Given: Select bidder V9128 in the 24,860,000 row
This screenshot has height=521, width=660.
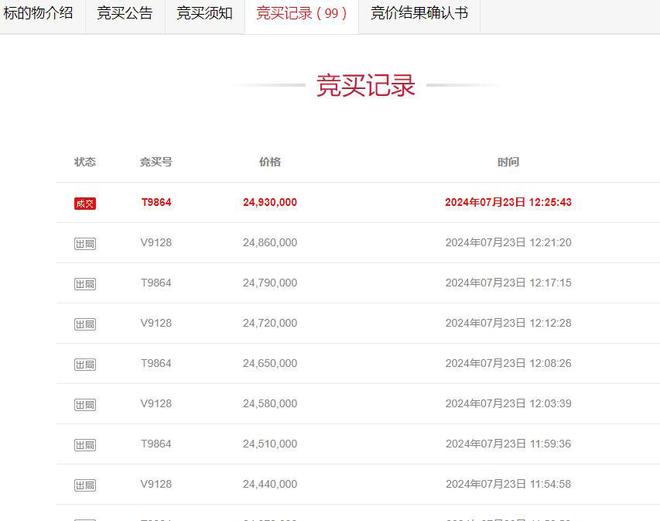Looking at the screenshot, I should coord(156,242).
